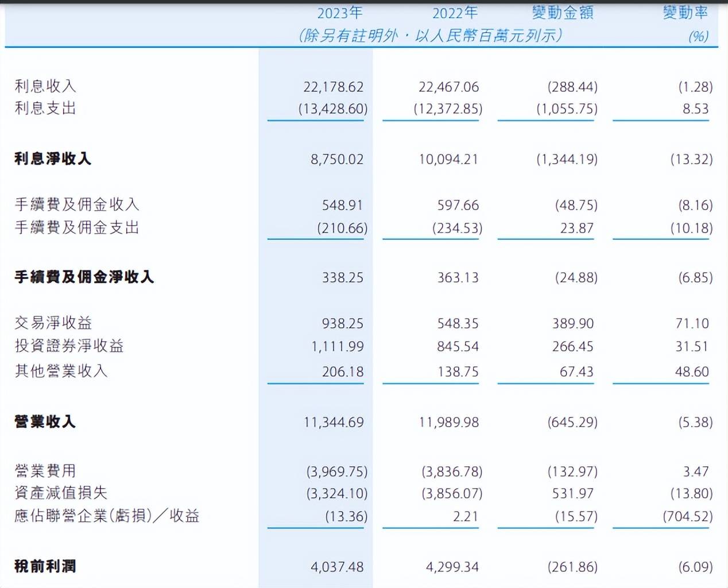
Task: Select the bold 利息淨收入 row label
Action: pyautogui.click(x=53, y=158)
